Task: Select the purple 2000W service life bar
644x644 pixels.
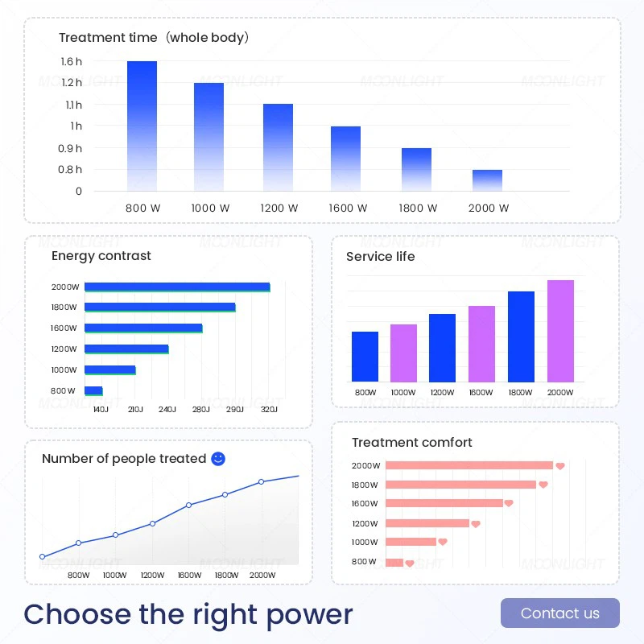Action: tap(560, 331)
